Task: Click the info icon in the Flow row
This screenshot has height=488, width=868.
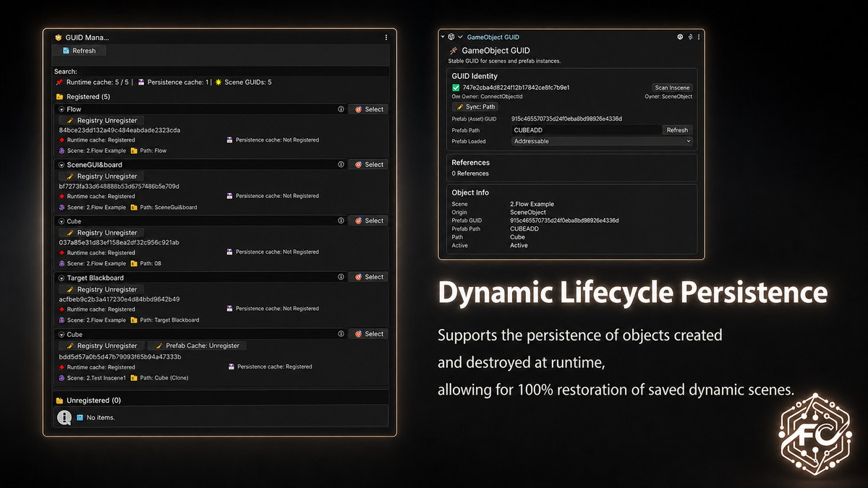Action: coord(341,109)
